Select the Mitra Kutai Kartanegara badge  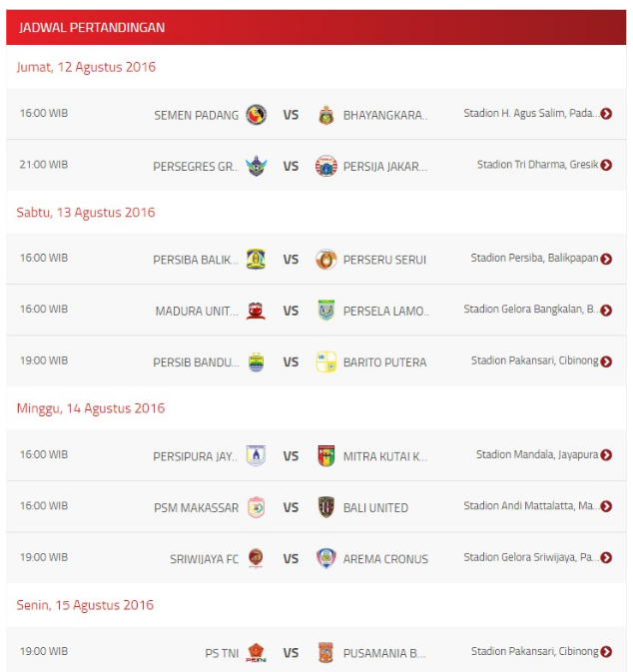[326, 455]
